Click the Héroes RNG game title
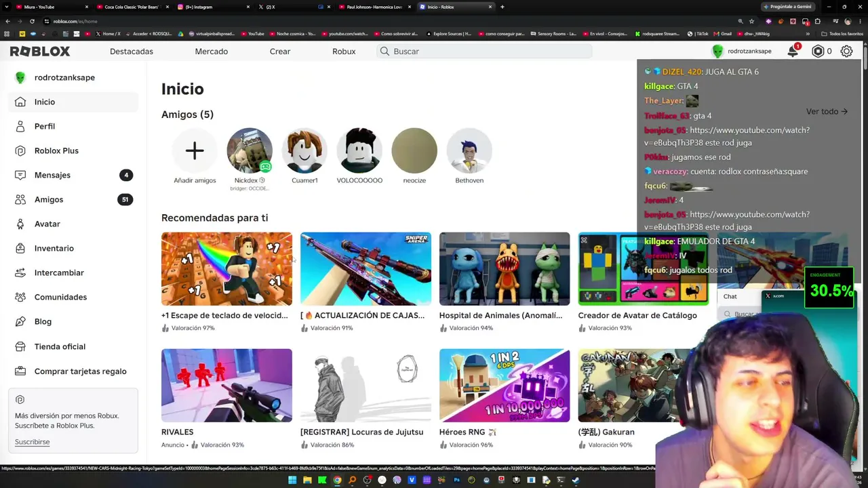 point(468,432)
